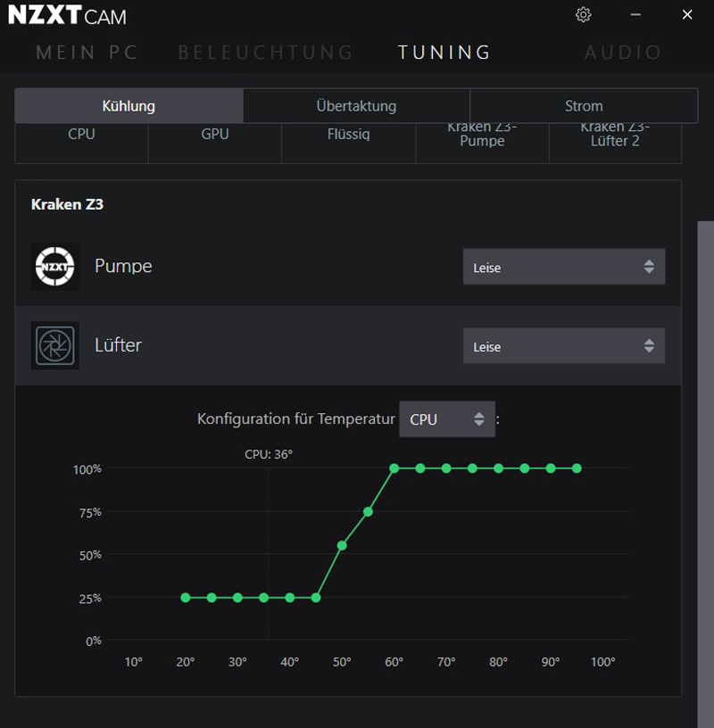Select the 55° curve point at 75%

368,511
